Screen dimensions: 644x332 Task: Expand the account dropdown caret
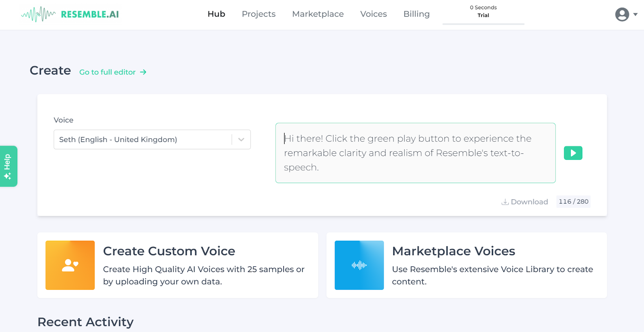[635, 14]
